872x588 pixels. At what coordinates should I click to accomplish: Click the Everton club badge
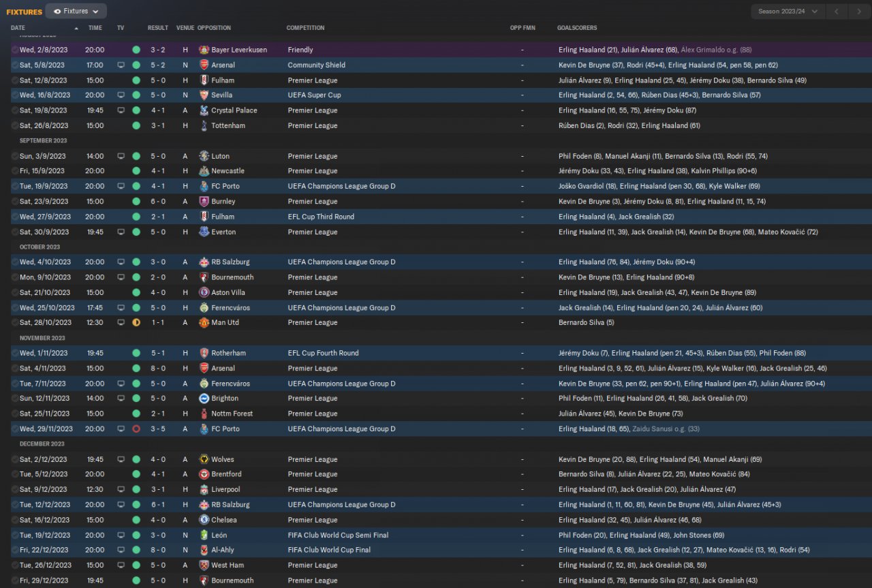tap(204, 232)
